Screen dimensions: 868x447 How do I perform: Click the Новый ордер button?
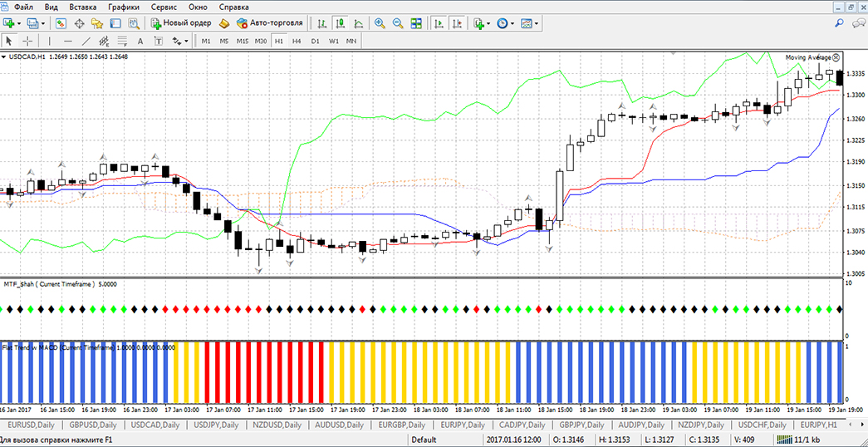pos(181,23)
